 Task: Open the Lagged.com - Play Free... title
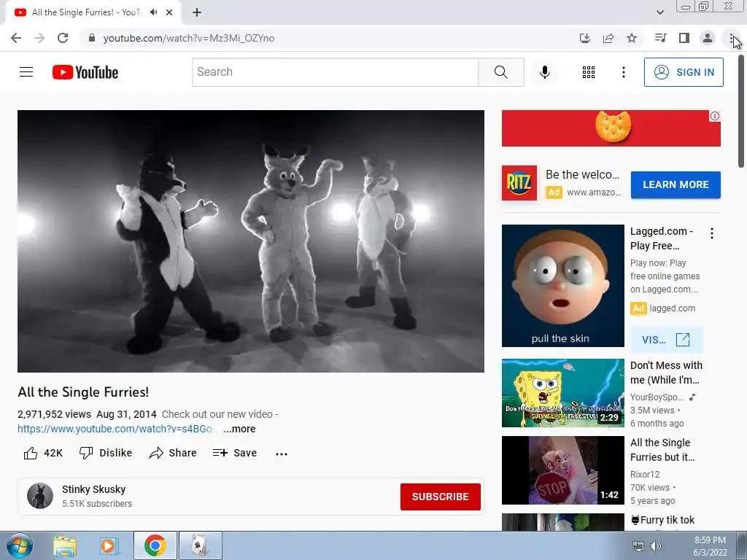click(661, 238)
